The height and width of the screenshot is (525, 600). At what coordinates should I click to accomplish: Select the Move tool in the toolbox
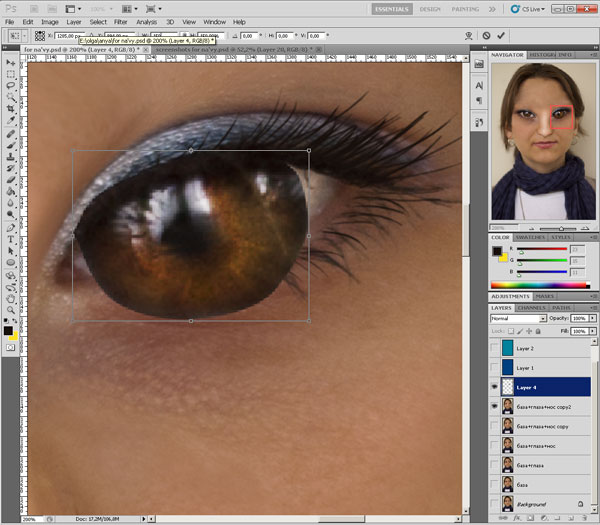click(10, 60)
